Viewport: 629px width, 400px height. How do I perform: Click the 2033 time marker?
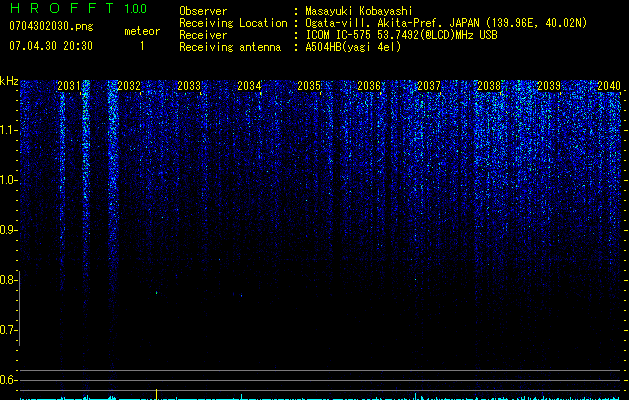189,86
